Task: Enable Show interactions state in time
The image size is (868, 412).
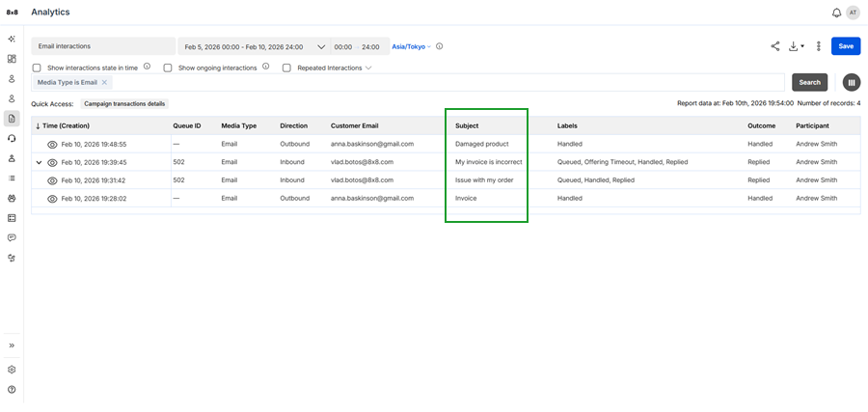Action: tap(37, 69)
